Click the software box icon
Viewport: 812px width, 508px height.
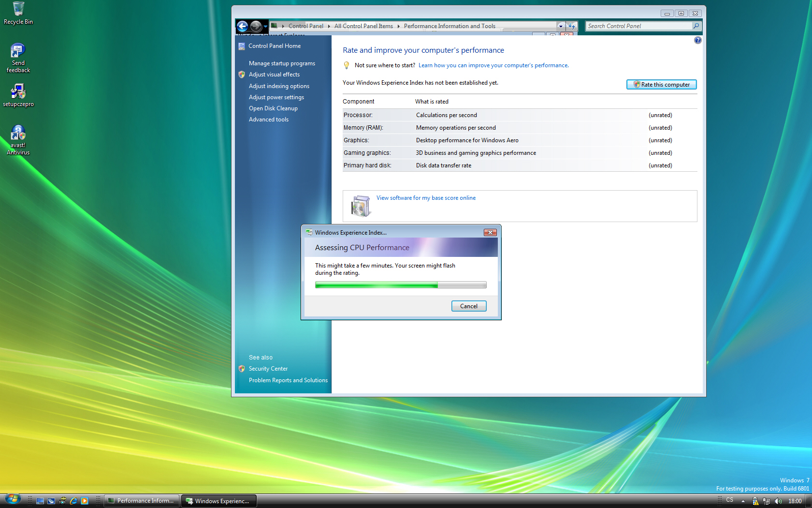tap(361, 206)
